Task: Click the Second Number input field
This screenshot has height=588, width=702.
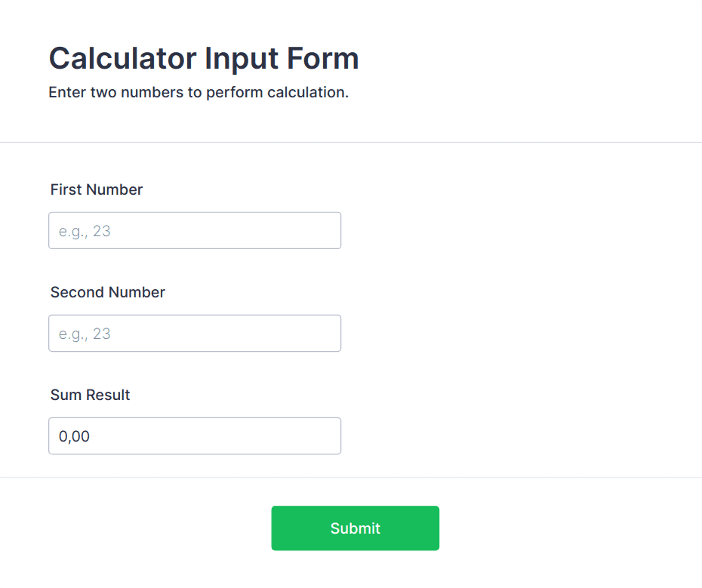Action: 195,333
